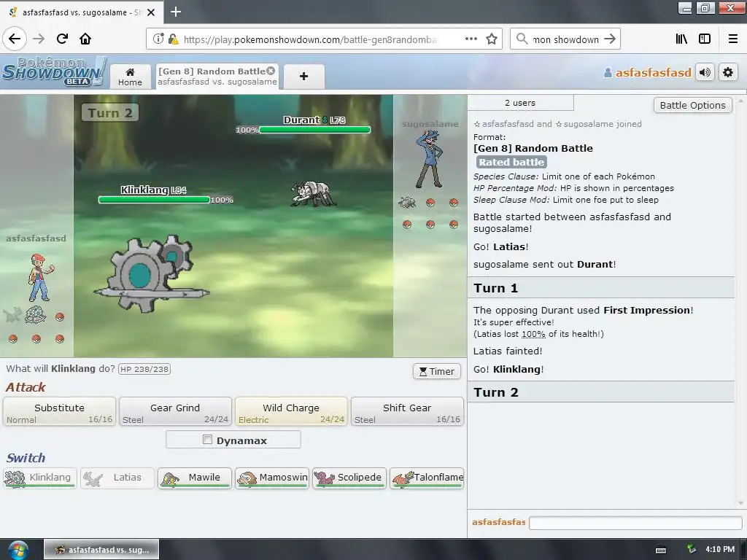
Task: Focus the browser address bar URL
Action: (x=311, y=39)
